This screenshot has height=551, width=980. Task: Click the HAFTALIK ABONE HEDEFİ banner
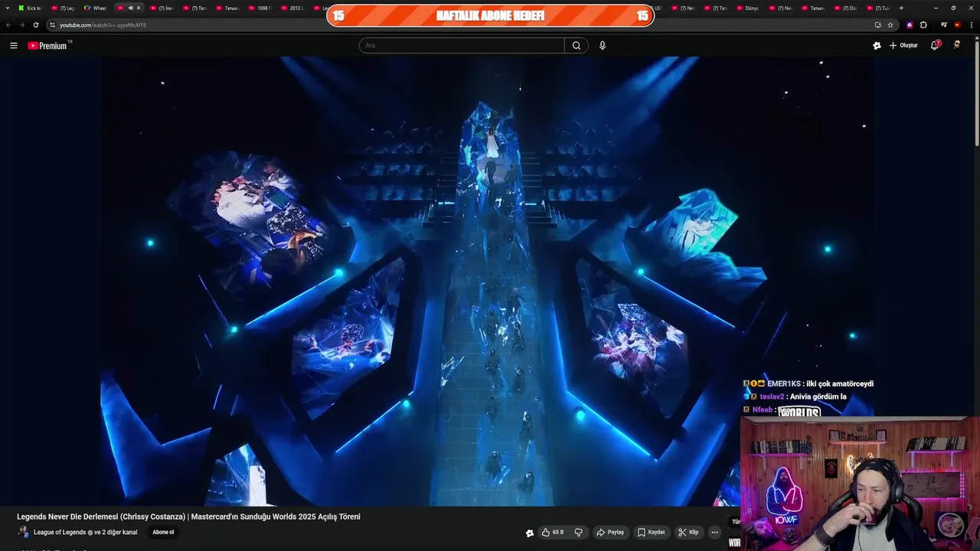[490, 15]
